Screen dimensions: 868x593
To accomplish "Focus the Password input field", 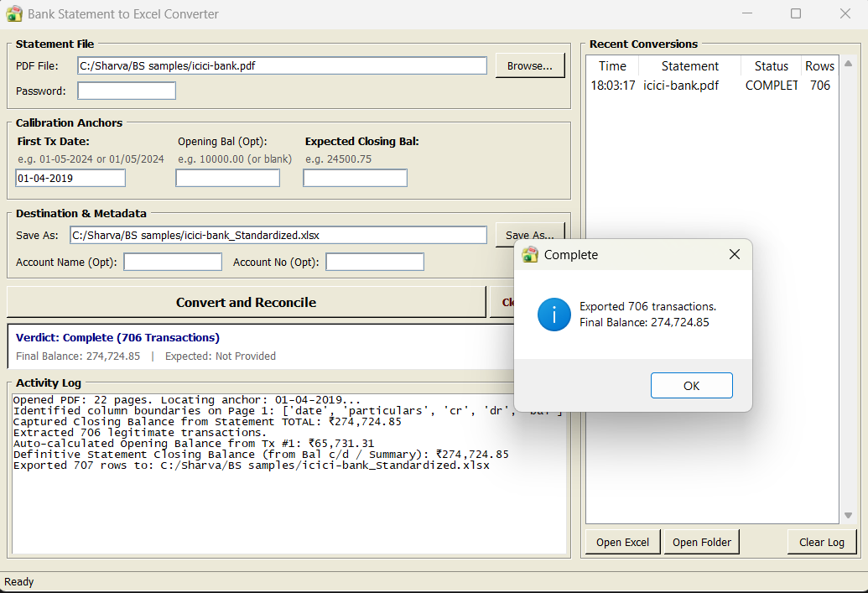I will click(127, 91).
